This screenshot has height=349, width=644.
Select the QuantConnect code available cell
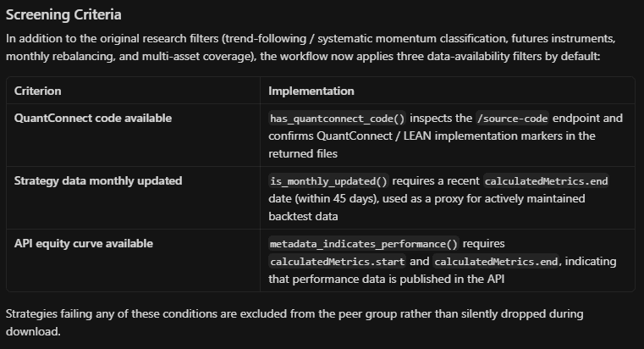click(x=133, y=136)
